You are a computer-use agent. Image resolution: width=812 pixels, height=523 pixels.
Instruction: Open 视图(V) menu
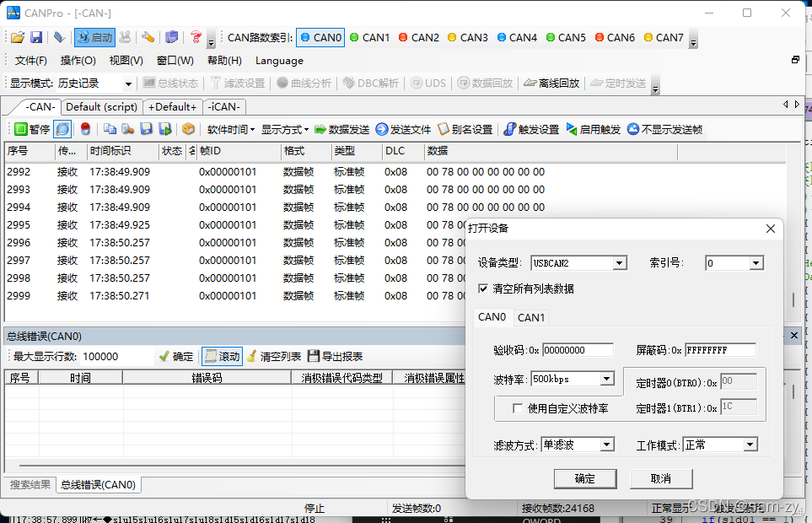pos(126,61)
